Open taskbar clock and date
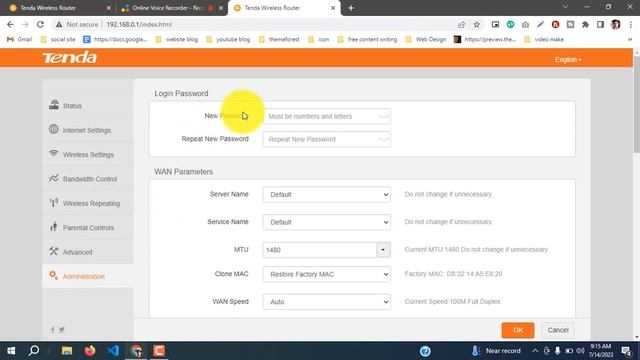The width and height of the screenshot is (640, 360). 600,351
